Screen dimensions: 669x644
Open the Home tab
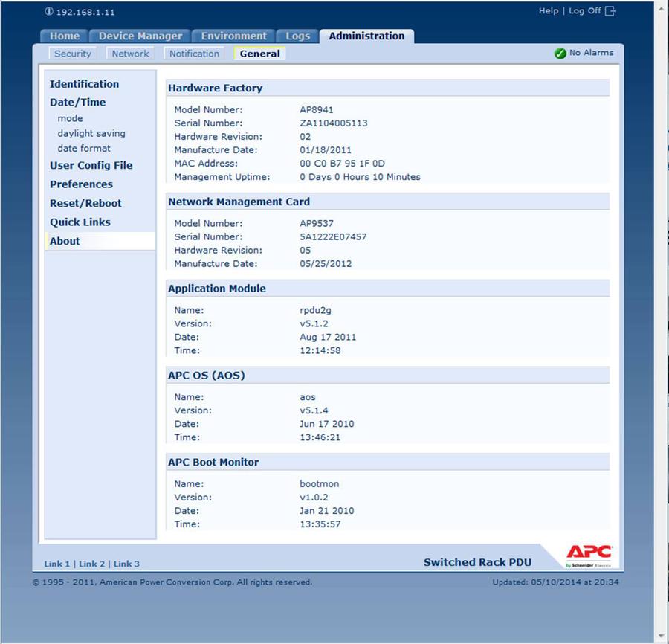point(65,36)
